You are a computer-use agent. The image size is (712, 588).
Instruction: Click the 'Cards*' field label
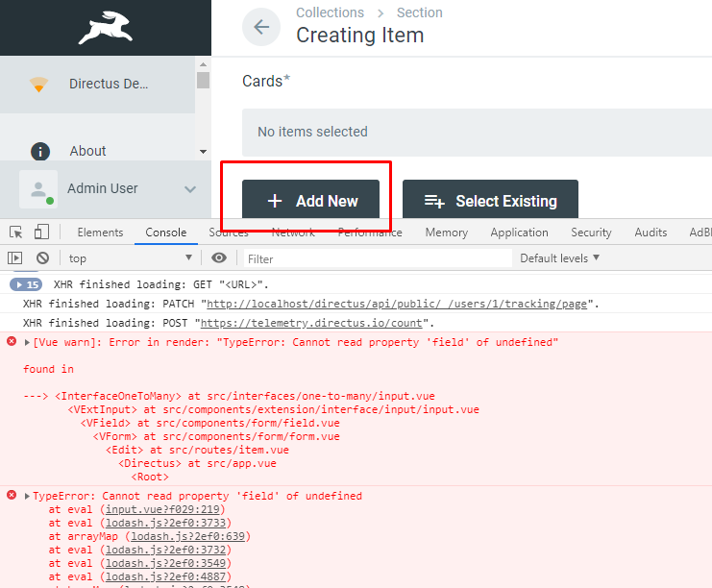(266, 81)
